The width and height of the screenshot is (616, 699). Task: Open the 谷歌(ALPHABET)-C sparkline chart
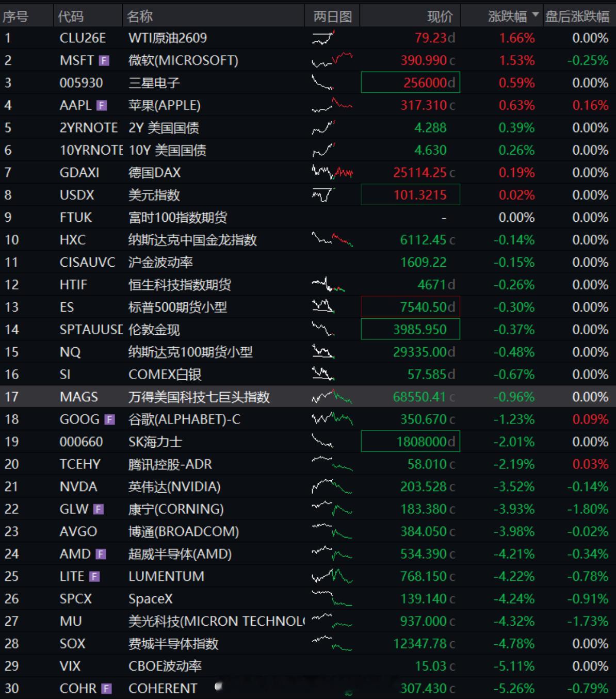(332, 419)
